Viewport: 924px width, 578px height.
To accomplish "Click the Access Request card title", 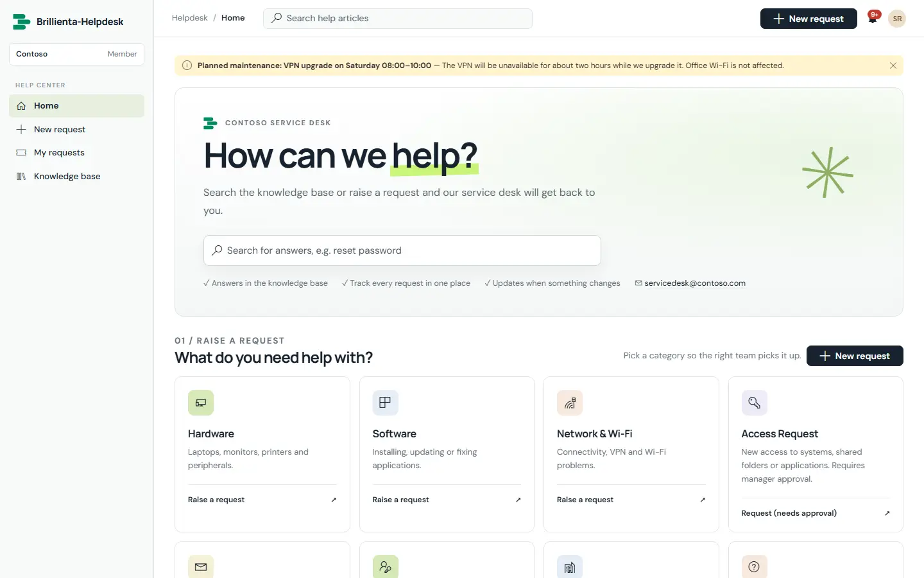I will point(780,434).
